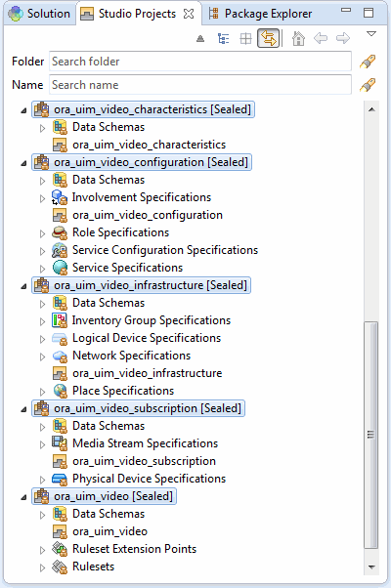Collapse the ora_uim_video_infrastructure [Sealed] project
Viewport: 391px width, 588px height.
click(x=23, y=286)
